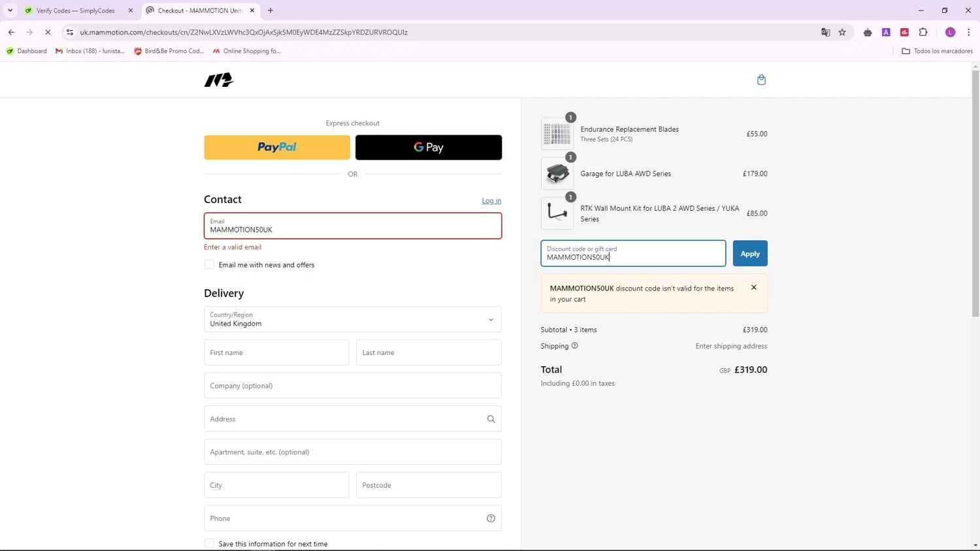Click the address search magnifier icon
980x551 pixels.
(491, 419)
